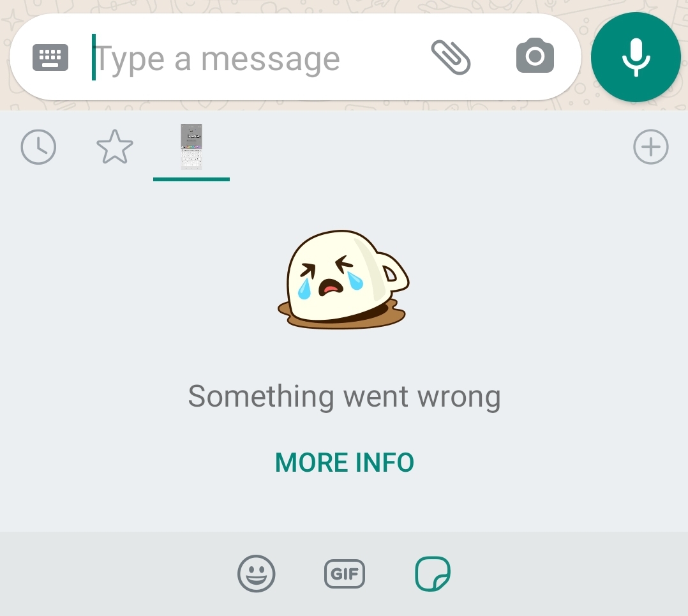Switch to the emoji smiley panel
The image size is (688, 616).
click(x=257, y=573)
